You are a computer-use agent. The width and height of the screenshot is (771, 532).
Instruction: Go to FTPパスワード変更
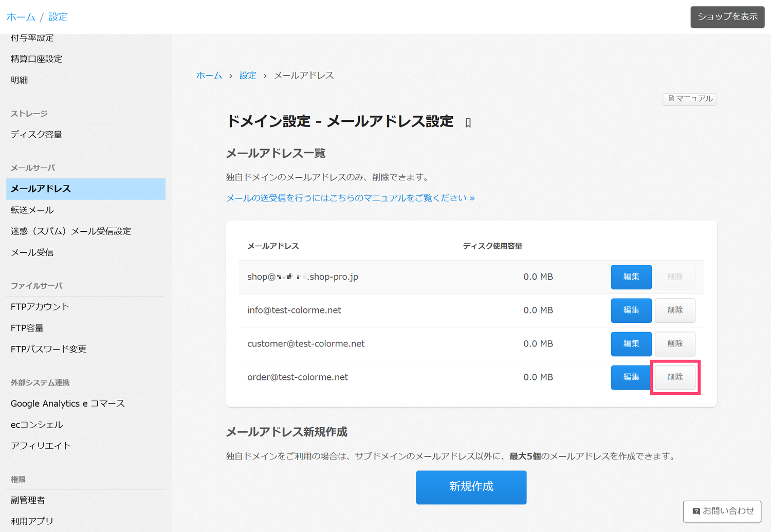48,349
